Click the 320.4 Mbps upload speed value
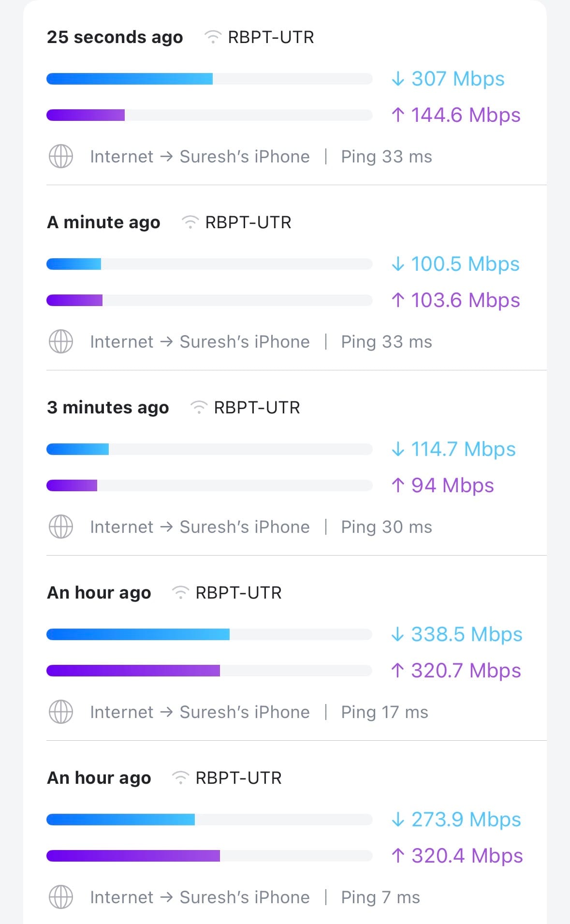Viewport: 570px width, 924px height. pyautogui.click(x=467, y=855)
